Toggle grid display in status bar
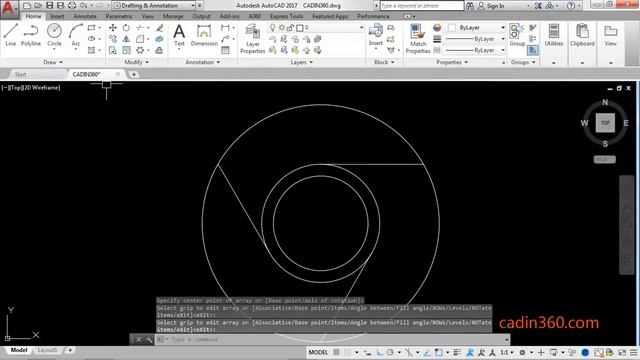Image resolution: width=640 pixels, height=360 pixels. [336, 352]
